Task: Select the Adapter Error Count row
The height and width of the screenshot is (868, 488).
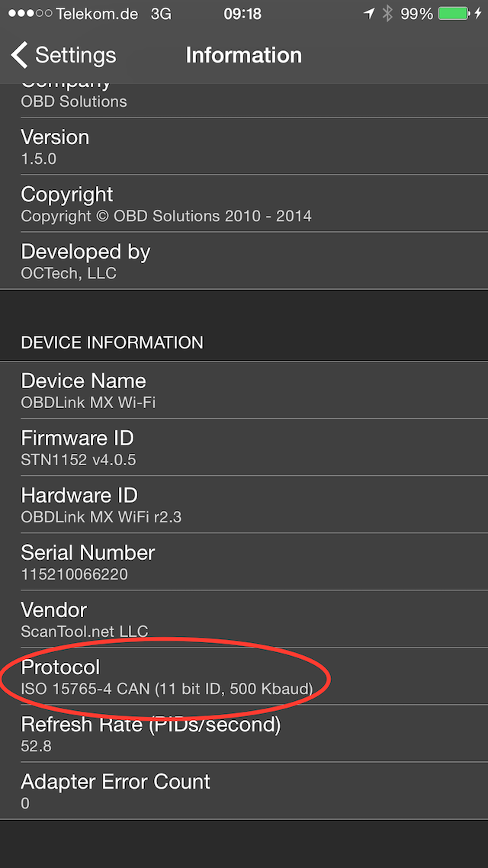Action: tap(244, 791)
